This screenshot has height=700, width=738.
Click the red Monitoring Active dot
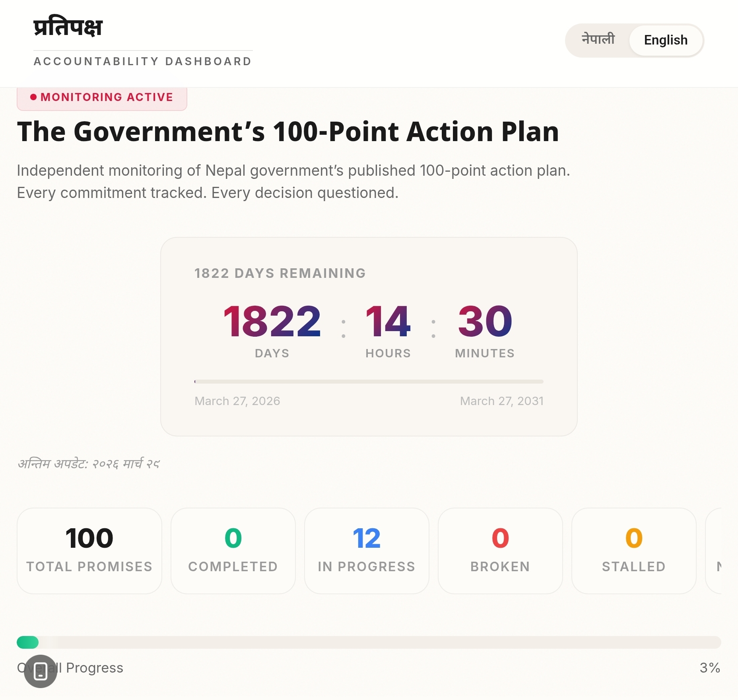33,97
